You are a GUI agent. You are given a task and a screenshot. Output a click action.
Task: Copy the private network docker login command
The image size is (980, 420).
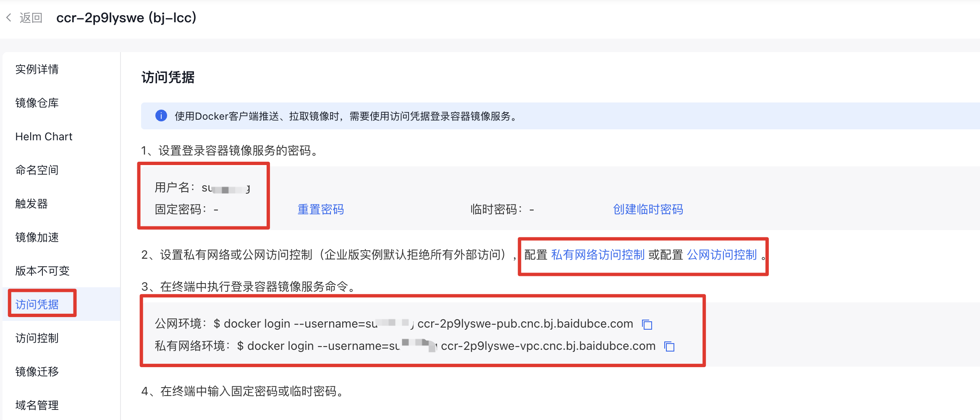(x=669, y=346)
